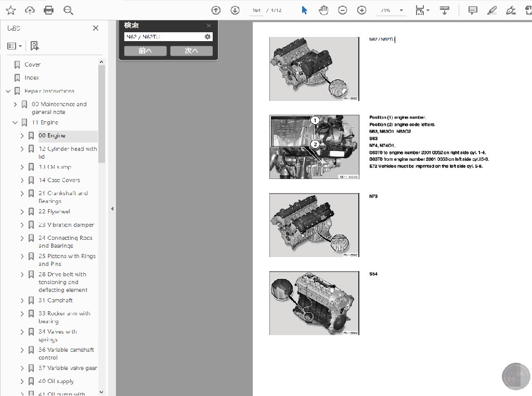This screenshot has width=532, height=396.
Task: Expand the 13 Oil sump bookmark
Action: 22,167
